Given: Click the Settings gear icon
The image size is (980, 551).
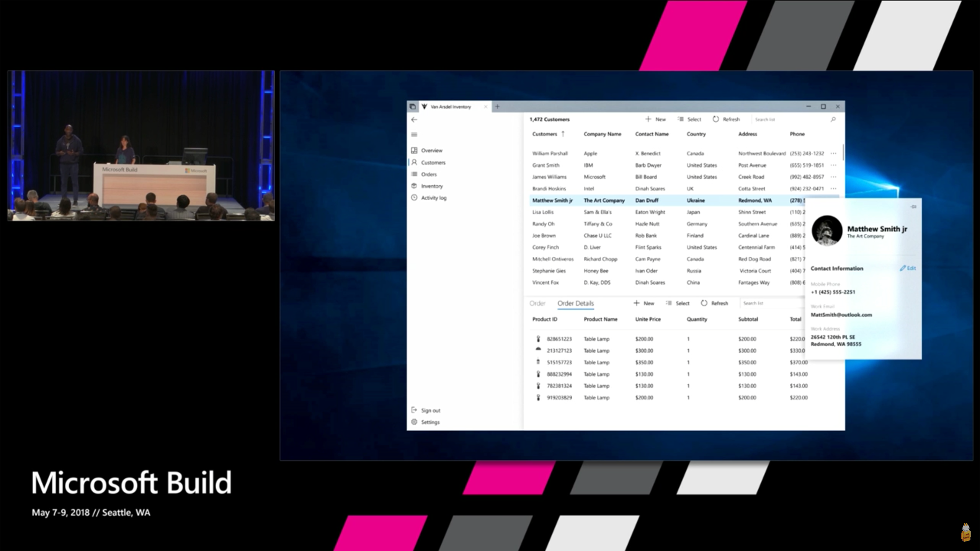Looking at the screenshot, I should tap(414, 422).
